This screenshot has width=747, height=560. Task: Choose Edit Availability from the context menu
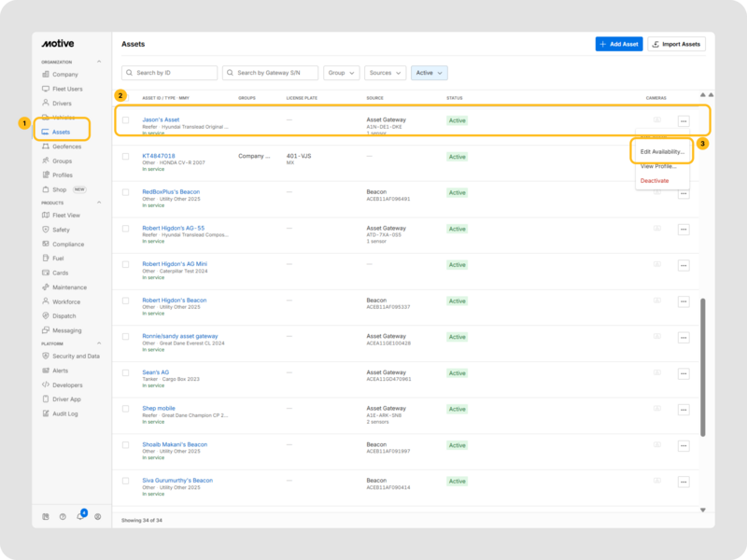(x=661, y=151)
